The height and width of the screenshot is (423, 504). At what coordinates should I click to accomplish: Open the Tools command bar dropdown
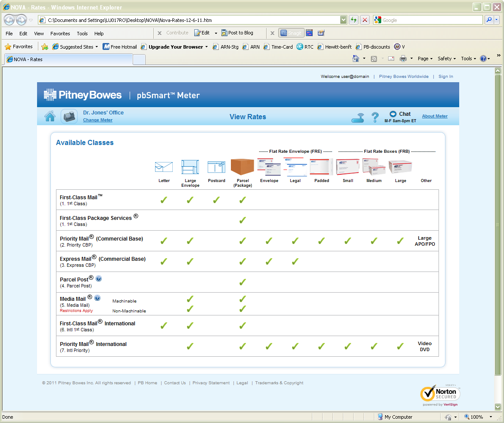point(468,59)
